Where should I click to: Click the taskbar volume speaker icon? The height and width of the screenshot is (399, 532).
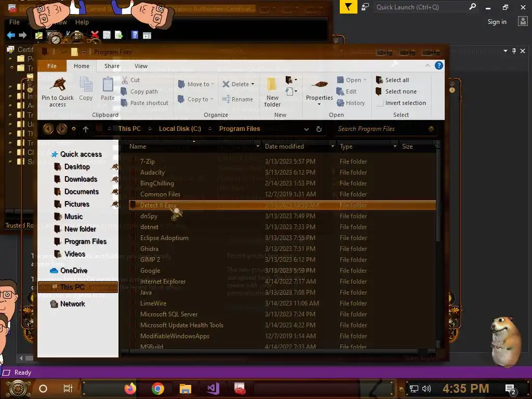(x=427, y=389)
